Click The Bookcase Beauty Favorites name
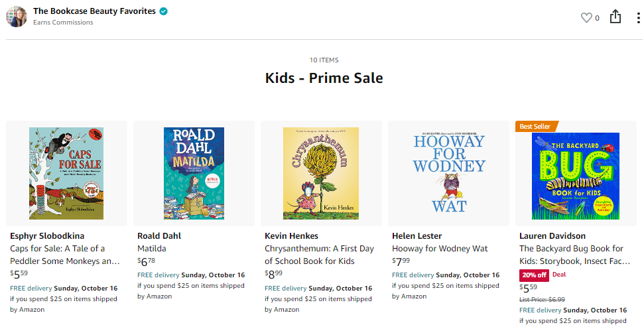This screenshot has height=327, width=644. click(94, 11)
